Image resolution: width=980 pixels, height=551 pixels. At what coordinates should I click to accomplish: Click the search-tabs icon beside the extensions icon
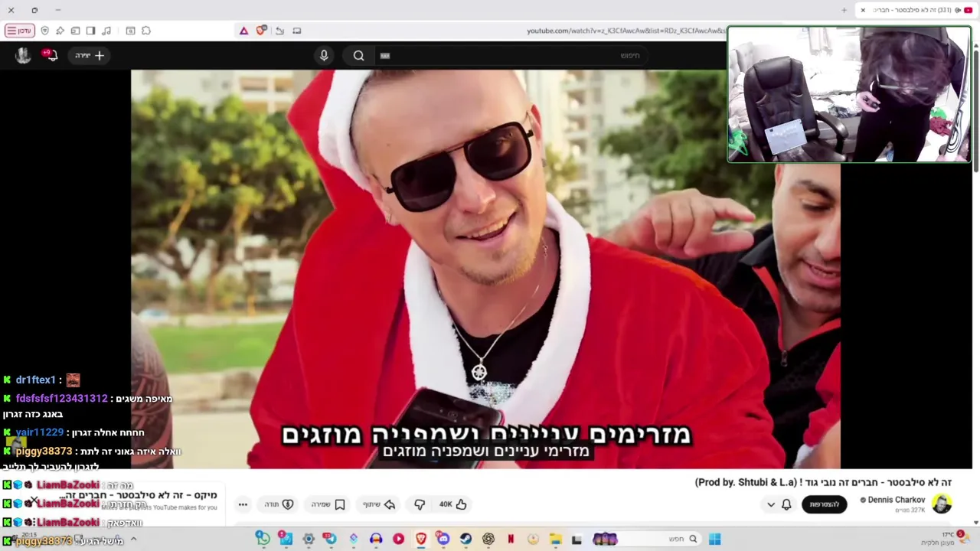(x=131, y=31)
